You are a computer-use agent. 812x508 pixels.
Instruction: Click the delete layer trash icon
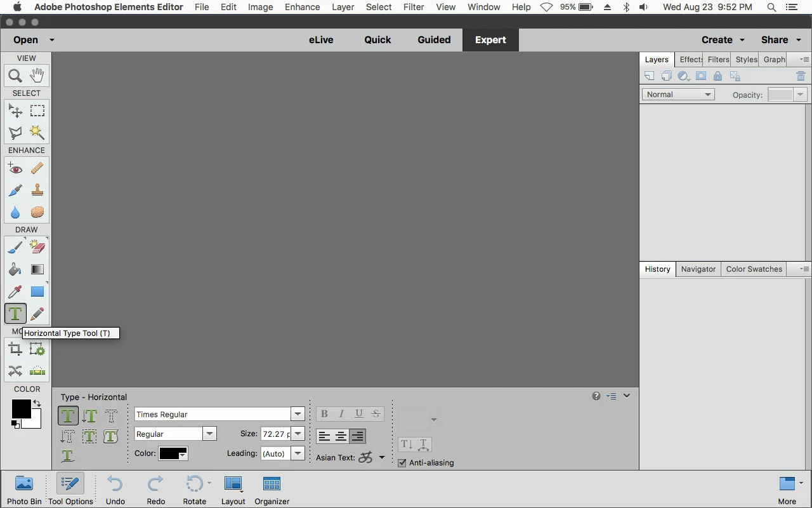click(x=801, y=76)
